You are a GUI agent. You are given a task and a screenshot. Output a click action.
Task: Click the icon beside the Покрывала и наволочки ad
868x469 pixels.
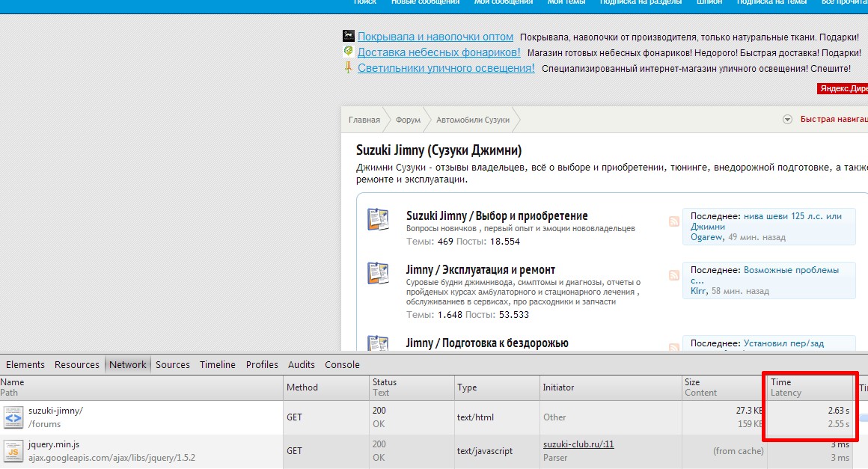point(348,36)
